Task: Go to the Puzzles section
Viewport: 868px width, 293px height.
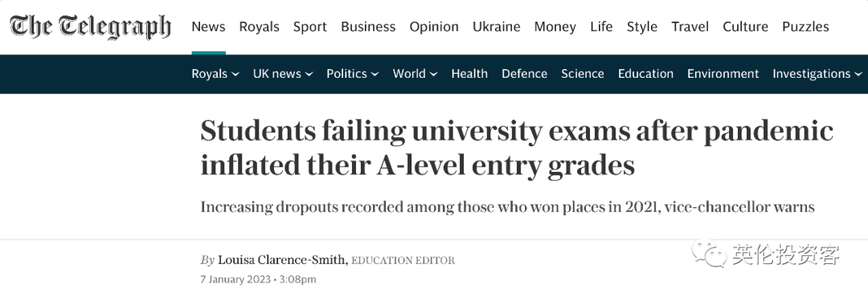Action: [805, 26]
